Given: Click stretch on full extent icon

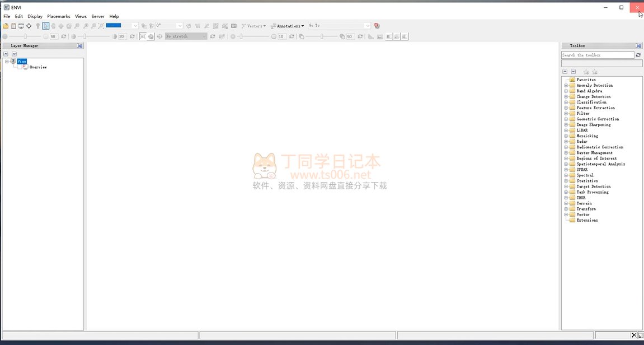Looking at the screenshot, I should click(143, 36).
